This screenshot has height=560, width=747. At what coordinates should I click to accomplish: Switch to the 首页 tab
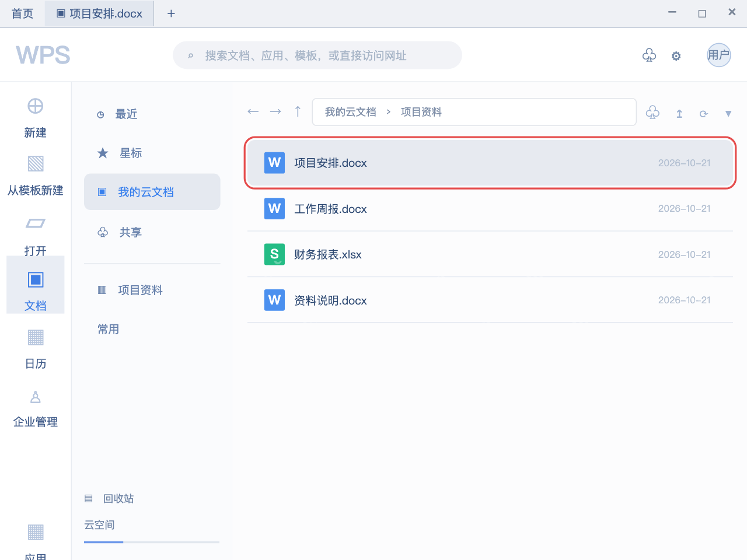point(23,13)
